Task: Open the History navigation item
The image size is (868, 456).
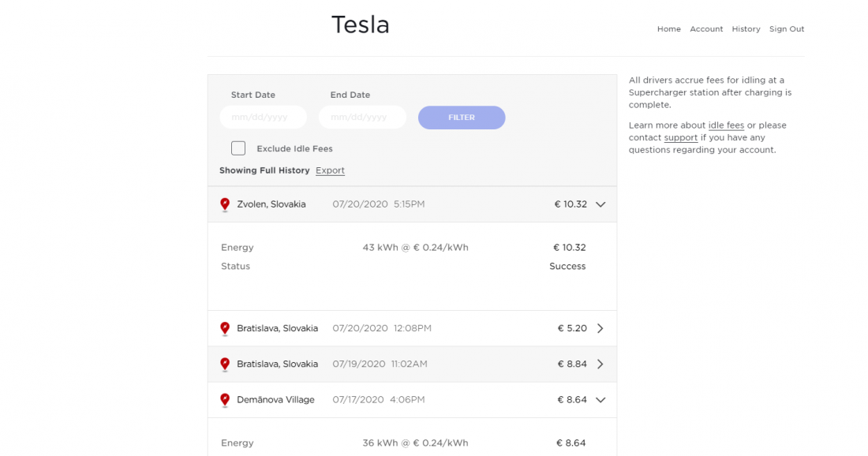Action: (x=746, y=28)
